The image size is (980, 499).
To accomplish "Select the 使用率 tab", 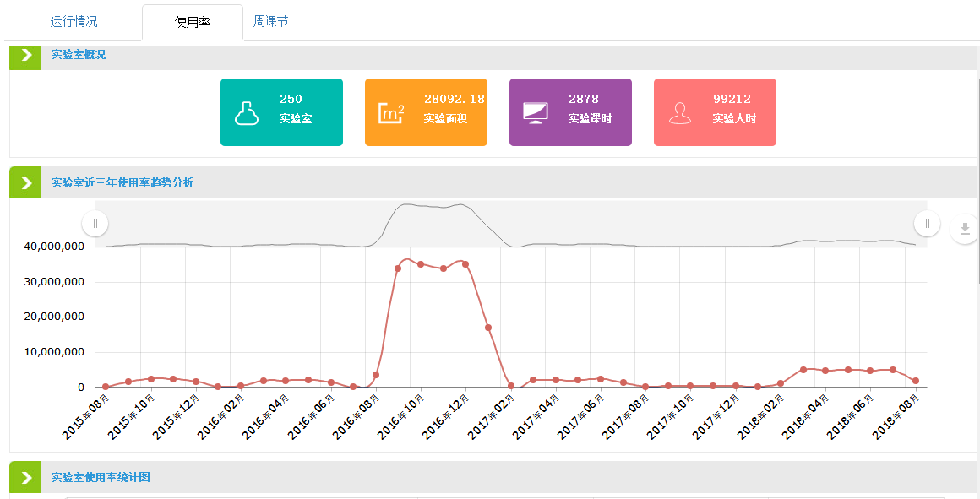I will click(x=193, y=22).
